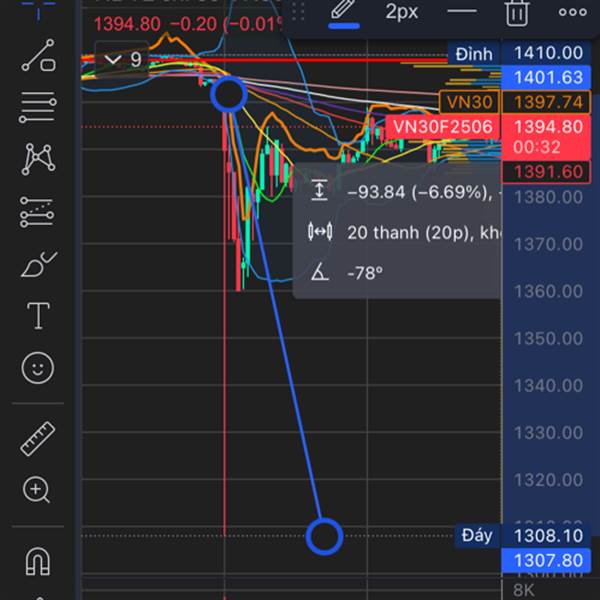Click the -93.84 (-6.69%) price change readout
Image resolution: width=600 pixels, height=600 pixels.
pos(419,192)
